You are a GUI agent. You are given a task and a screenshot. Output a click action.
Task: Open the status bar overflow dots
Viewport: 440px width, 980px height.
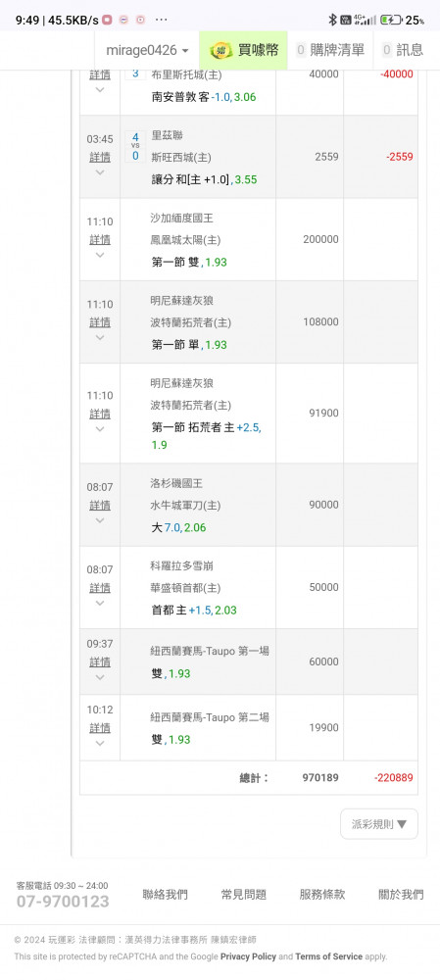point(162,20)
